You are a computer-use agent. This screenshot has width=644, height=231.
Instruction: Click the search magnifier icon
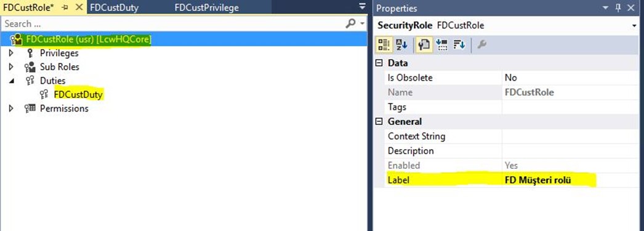pyautogui.click(x=350, y=24)
